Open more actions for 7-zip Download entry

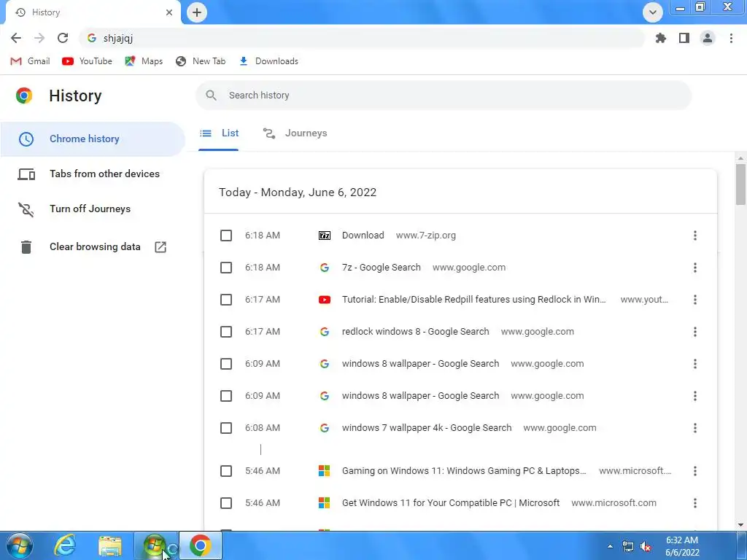click(x=695, y=236)
